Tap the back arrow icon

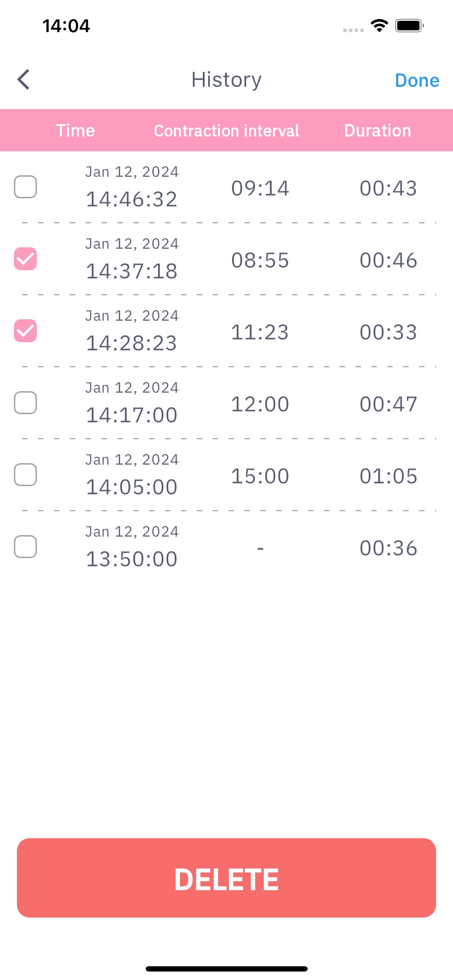click(x=24, y=79)
